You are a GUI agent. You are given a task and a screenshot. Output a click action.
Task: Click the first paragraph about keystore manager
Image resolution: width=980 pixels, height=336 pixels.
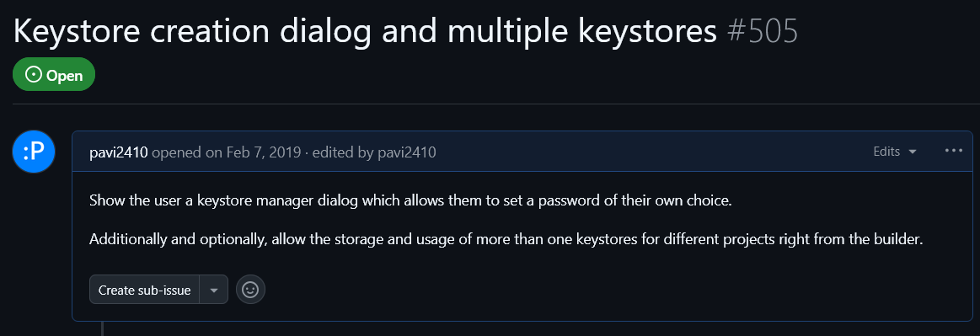(x=410, y=202)
